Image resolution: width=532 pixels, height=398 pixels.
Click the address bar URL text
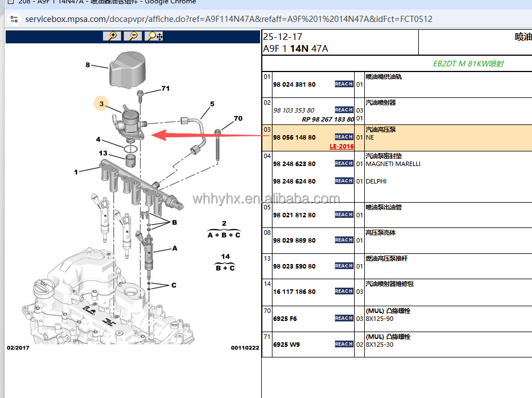tap(229, 19)
